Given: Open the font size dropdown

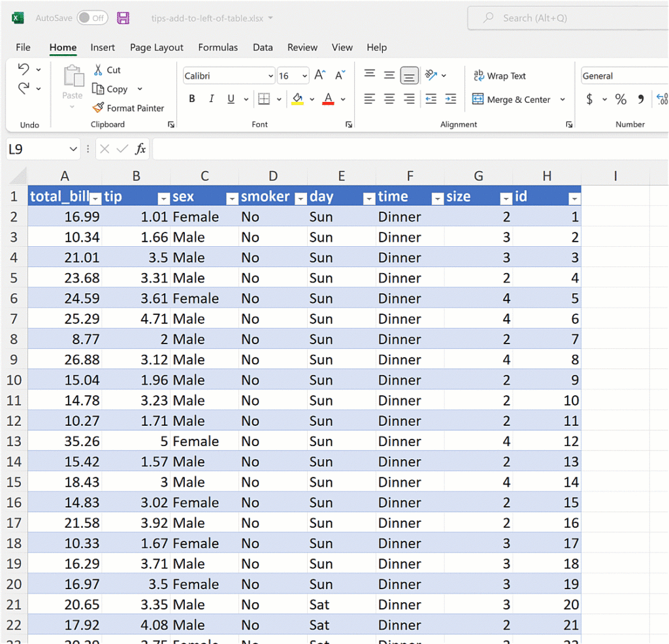Looking at the screenshot, I should [x=304, y=76].
